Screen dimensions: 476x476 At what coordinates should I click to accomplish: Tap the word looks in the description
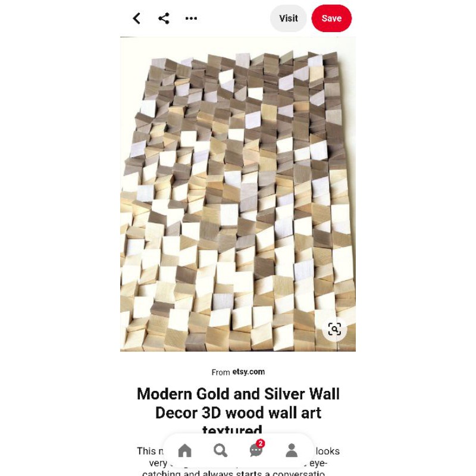328,452
